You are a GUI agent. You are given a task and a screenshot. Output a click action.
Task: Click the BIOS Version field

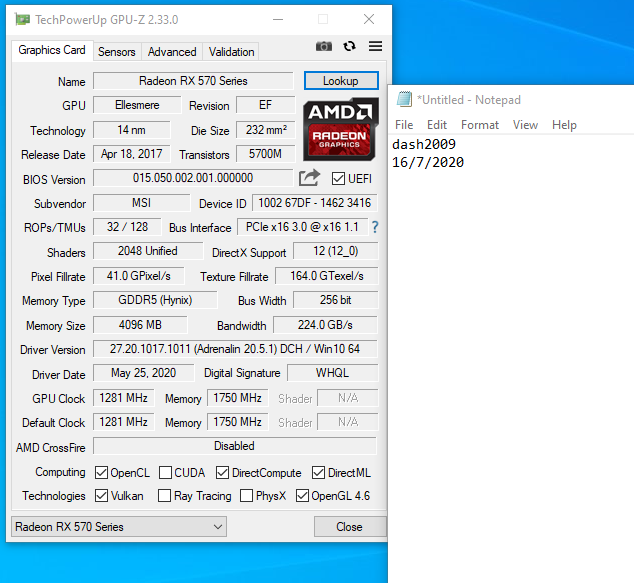tap(193, 178)
